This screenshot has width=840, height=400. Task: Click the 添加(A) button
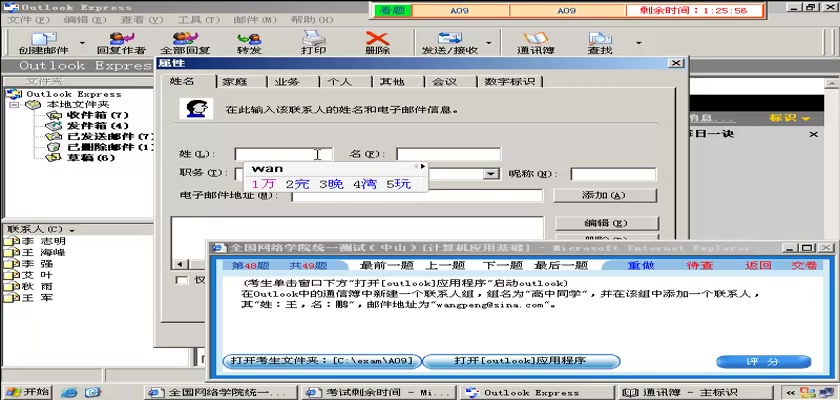click(605, 195)
